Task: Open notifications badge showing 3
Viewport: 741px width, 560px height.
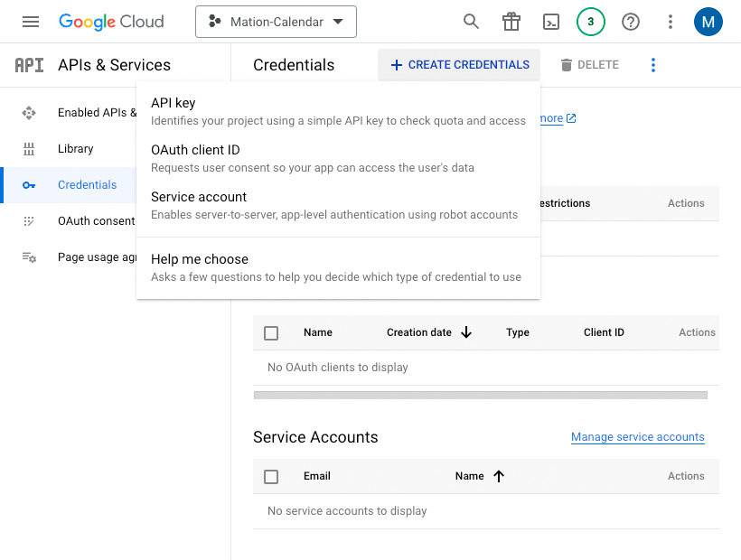Action: click(x=591, y=22)
